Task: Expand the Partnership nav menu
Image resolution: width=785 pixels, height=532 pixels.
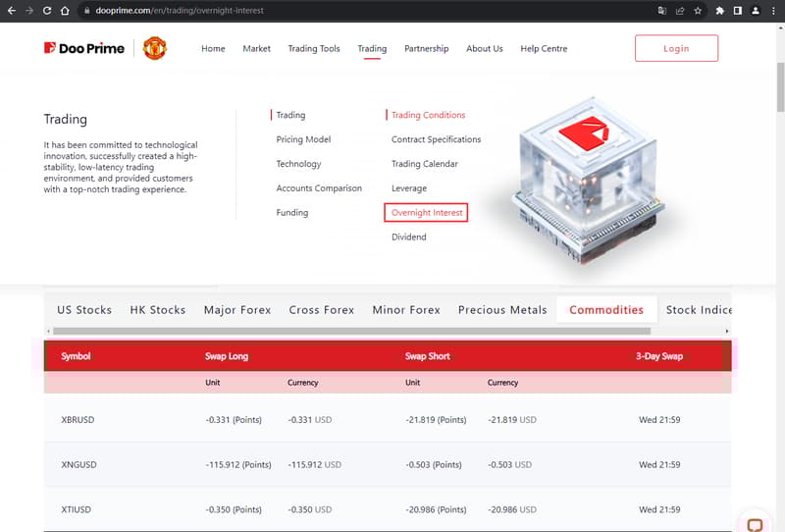Action: pyautogui.click(x=426, y=48)
